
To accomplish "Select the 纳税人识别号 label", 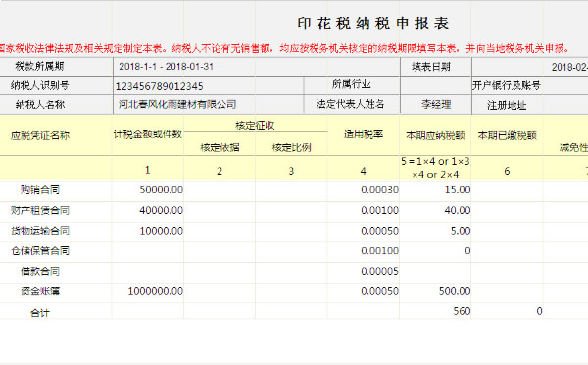I will (x=39, y=85).
